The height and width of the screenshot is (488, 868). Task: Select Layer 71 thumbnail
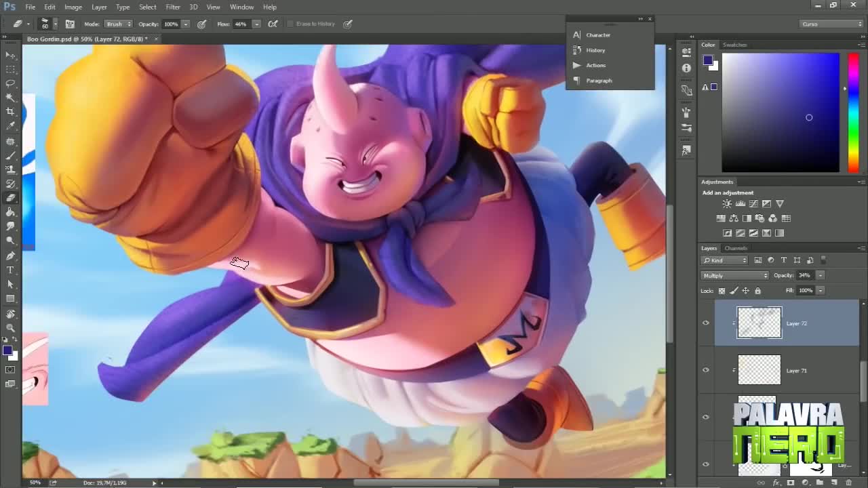coord(759,370)
